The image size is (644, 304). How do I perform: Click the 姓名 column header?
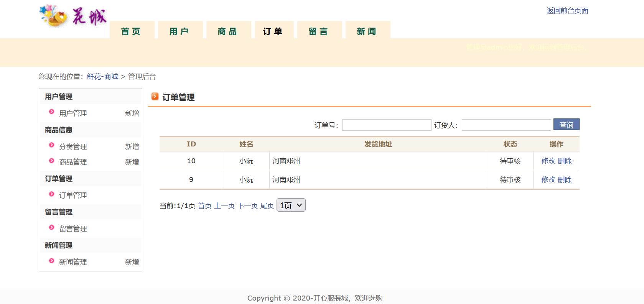[x=246, y=144]
